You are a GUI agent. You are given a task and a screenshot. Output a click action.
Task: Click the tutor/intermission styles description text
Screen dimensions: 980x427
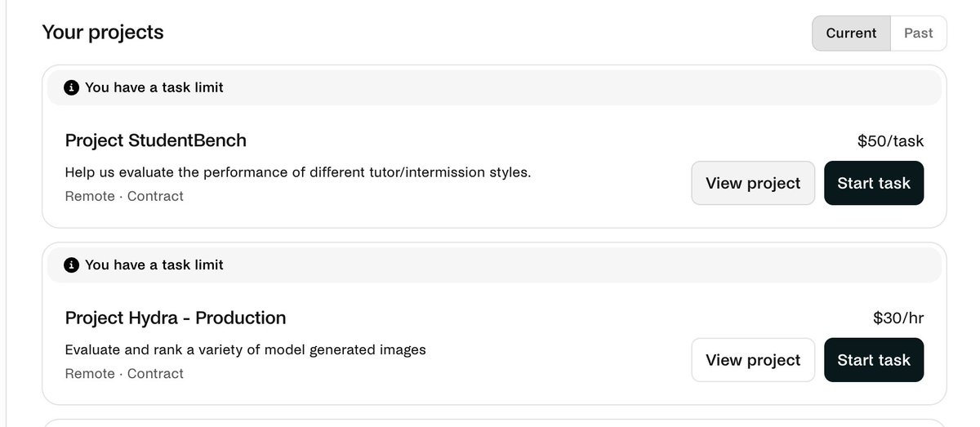point(298,172)
